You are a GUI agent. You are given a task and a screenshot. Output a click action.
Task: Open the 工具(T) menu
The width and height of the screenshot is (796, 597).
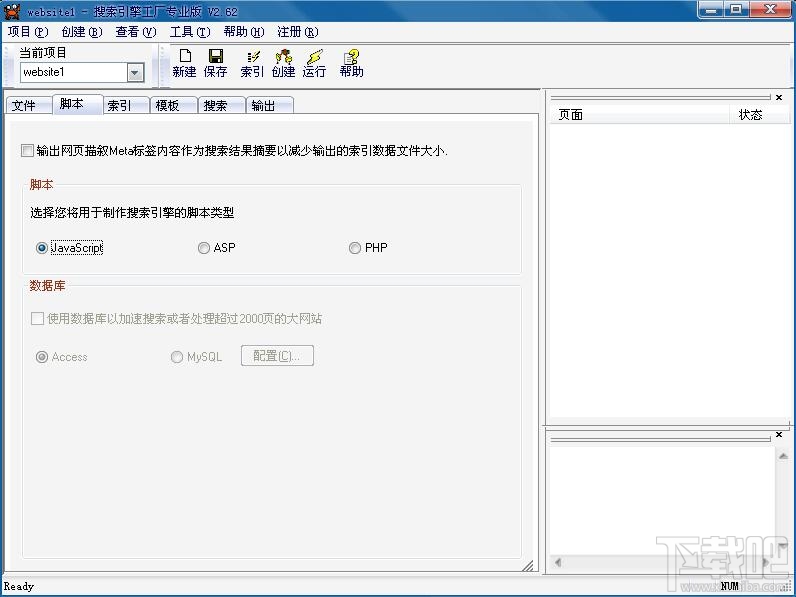[190, 32]
